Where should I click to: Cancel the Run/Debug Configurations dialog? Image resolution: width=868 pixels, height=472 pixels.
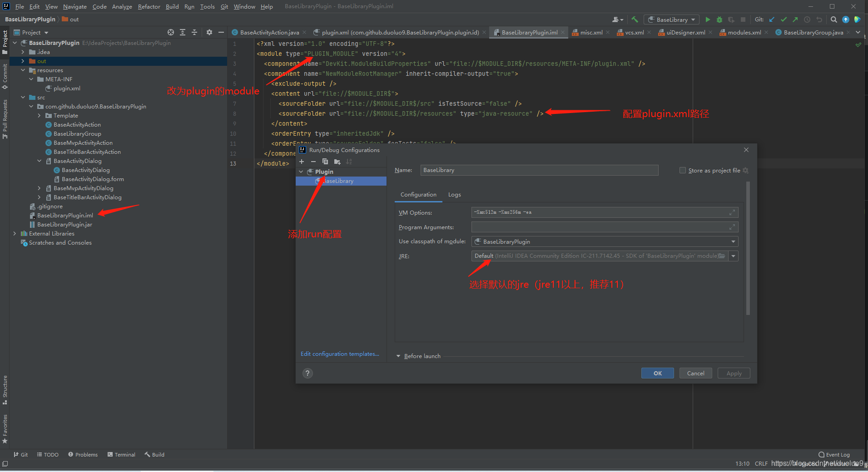[x=695, y=373]
